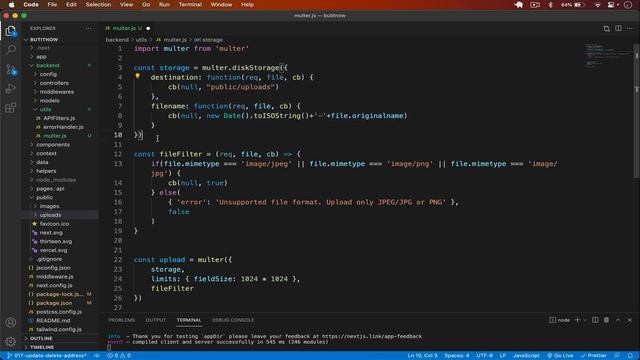This screenshot has width=640, height=360.
Task: Switch to the Output panel tab
Action: tap(156, 320)
